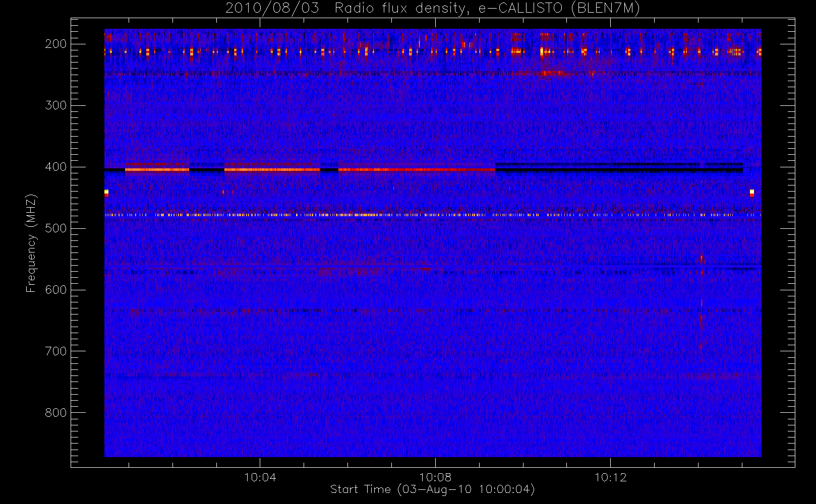
Task: Click the 400 frequency tick label
Action: [x=56, y=167]
